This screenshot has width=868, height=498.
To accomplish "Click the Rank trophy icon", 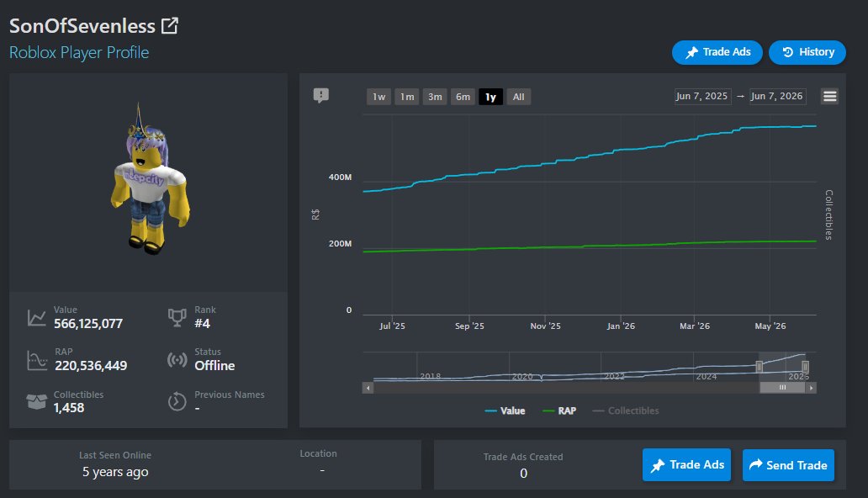I will pos(177,317).
